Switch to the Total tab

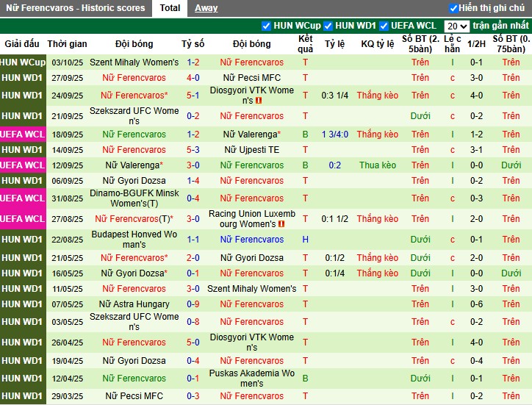pyautogui.click(x=170, y=8)
